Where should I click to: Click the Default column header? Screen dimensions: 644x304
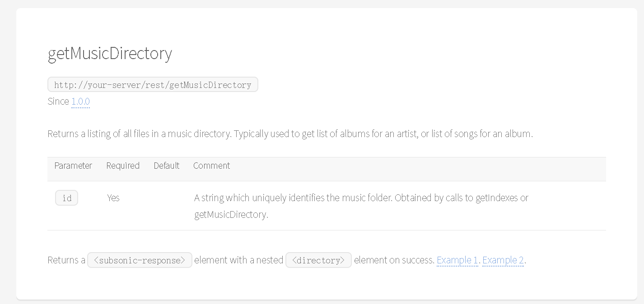pyautogui.click(x=167, y=166)
